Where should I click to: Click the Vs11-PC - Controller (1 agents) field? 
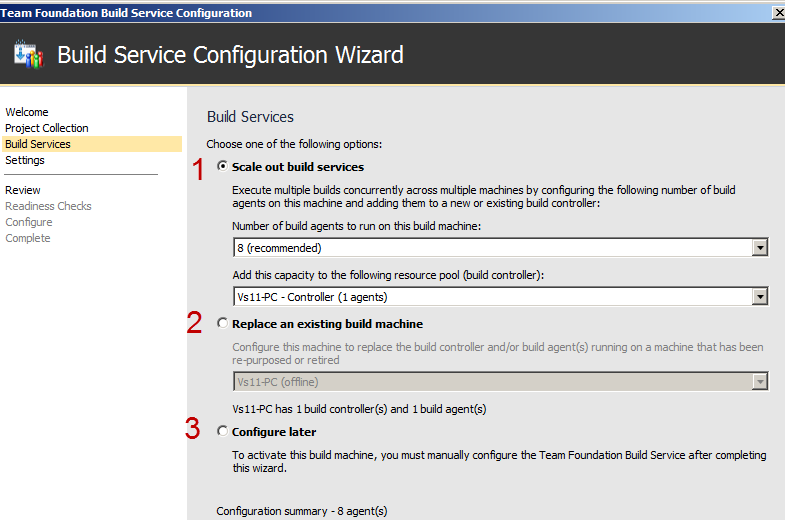pyautogui.click(x=493, y=297)
